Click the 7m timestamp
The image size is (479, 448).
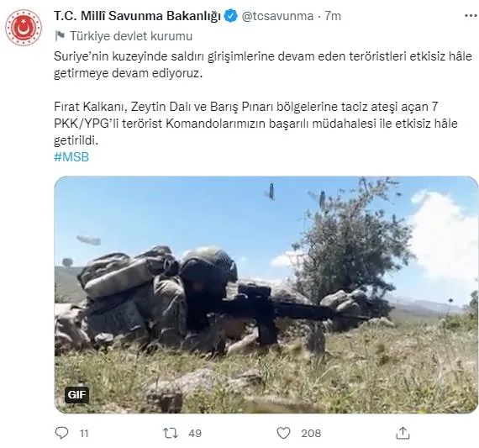[333, 16]
